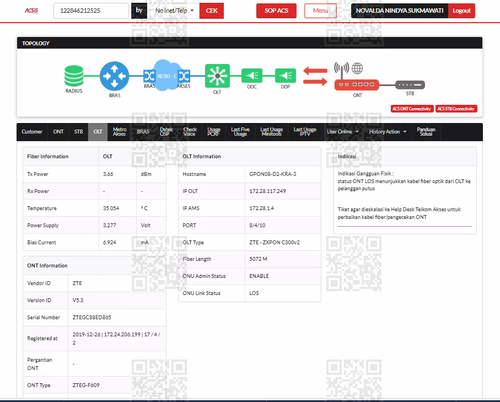Screen dimensions: 500x402
Task: Open the Detek OSP tab
Action: pyautogui.click(x=166, y=132)
